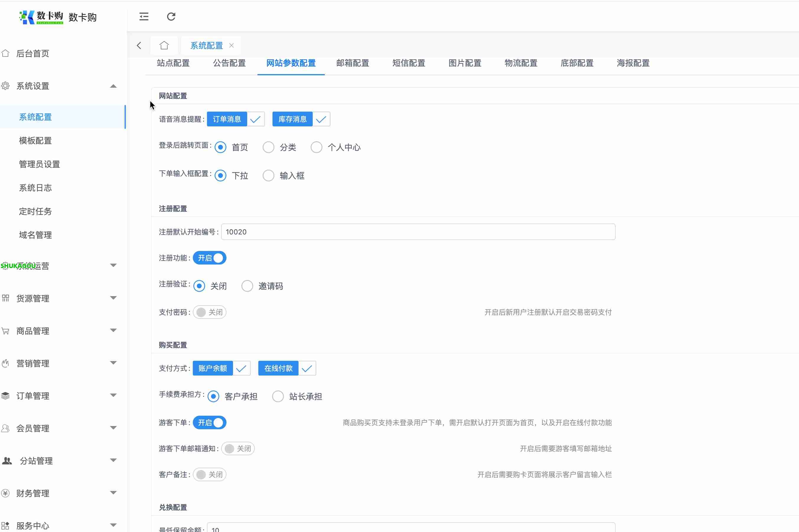Click the refresh icon in the toolbar
This screenshot has width=799, height=532.
171,17
